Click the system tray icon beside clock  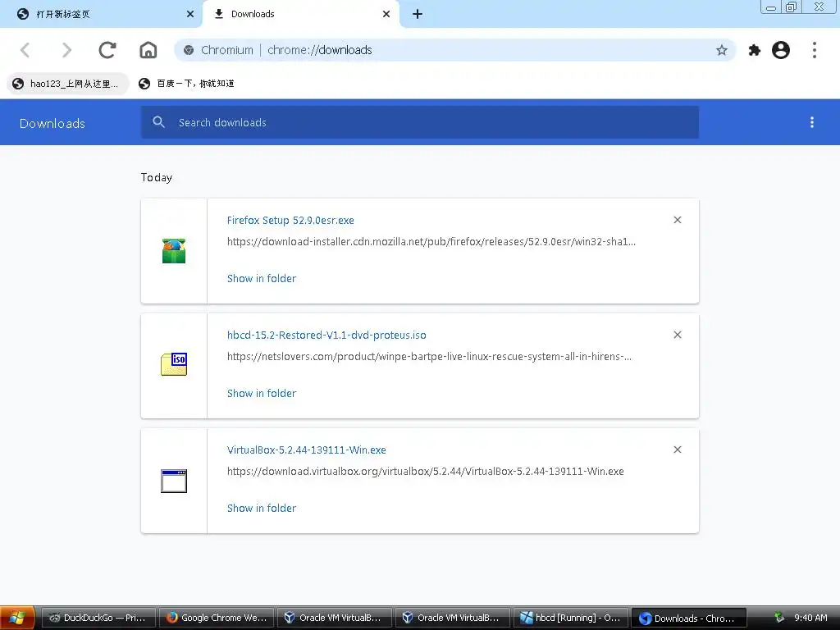(x=779, y=618)
